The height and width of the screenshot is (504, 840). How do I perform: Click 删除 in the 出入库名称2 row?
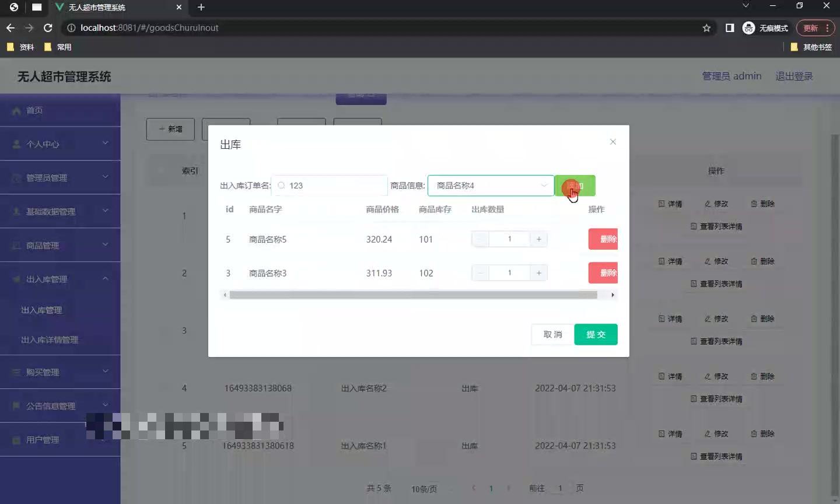pos(762,376)
